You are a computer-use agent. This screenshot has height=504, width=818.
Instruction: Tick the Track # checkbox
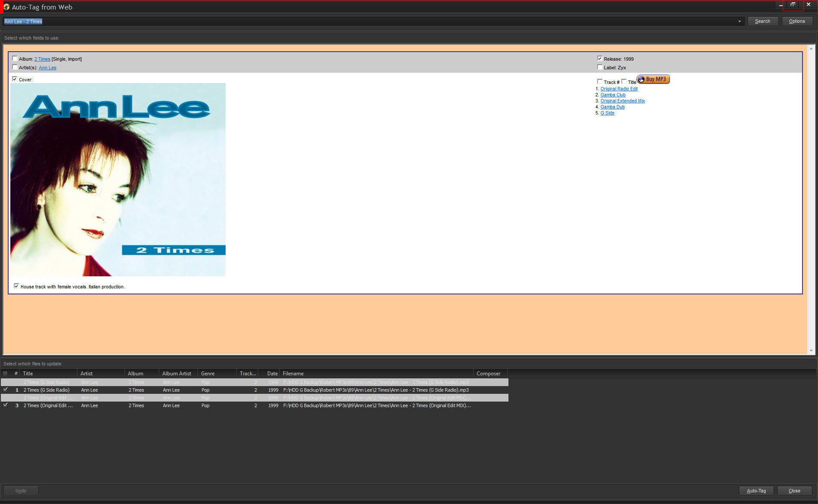point(600,82)
